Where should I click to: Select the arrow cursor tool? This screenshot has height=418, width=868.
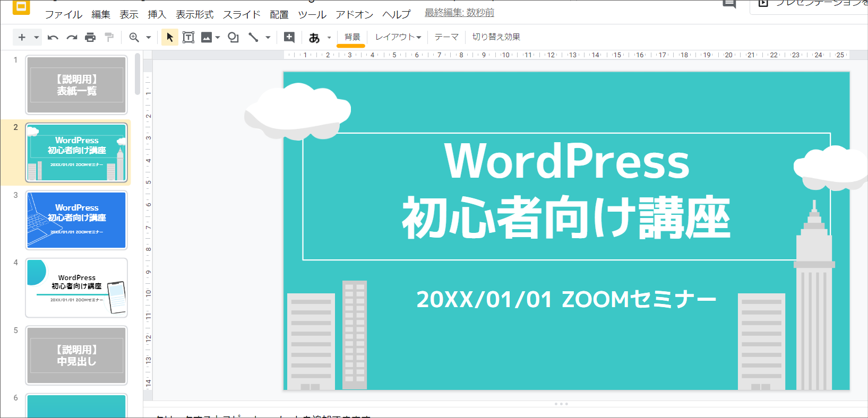(170, 37)
